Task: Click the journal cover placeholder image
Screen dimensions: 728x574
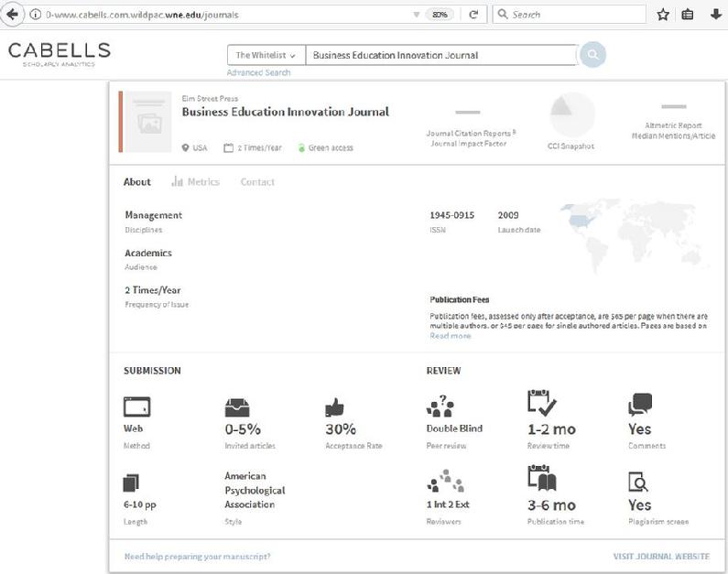Action: click(149, 122)
